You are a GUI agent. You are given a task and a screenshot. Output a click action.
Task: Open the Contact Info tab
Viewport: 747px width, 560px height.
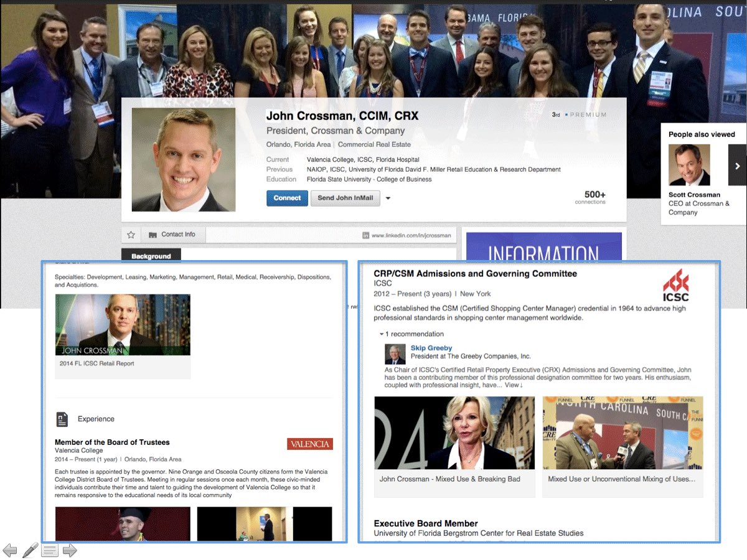(174, 235)
